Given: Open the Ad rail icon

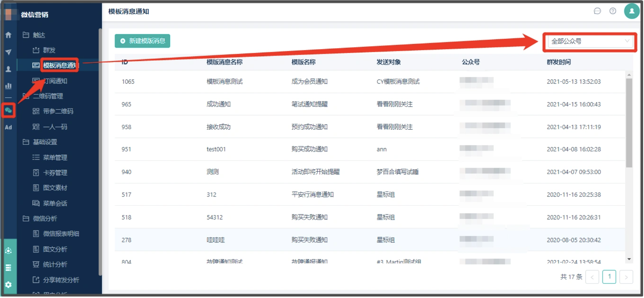Looking at the screenshot, I should [8, 127].
